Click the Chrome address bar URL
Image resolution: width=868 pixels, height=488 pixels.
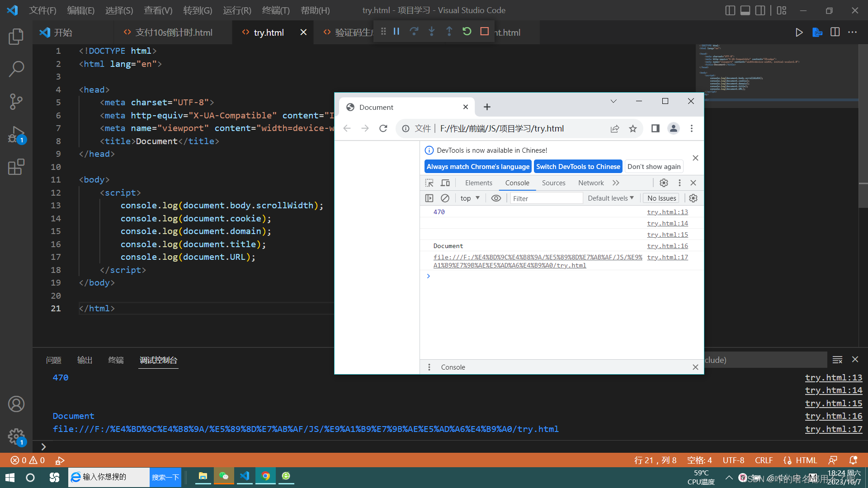click(x=502, y=128)
